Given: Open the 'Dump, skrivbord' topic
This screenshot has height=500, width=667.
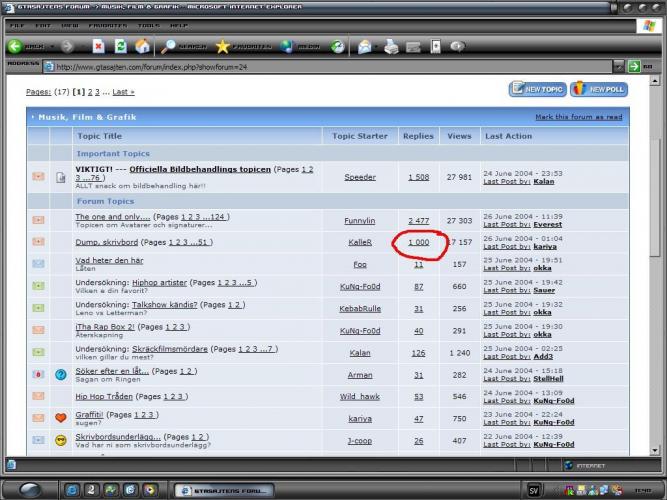Looking at the screenshot, I should pyautogui.click(x=107, y=242).
